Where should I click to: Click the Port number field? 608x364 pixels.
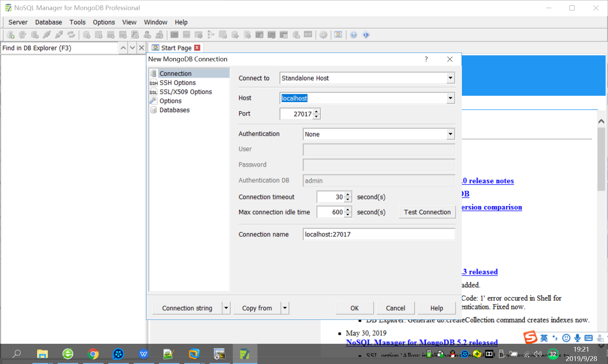[297, 114]
